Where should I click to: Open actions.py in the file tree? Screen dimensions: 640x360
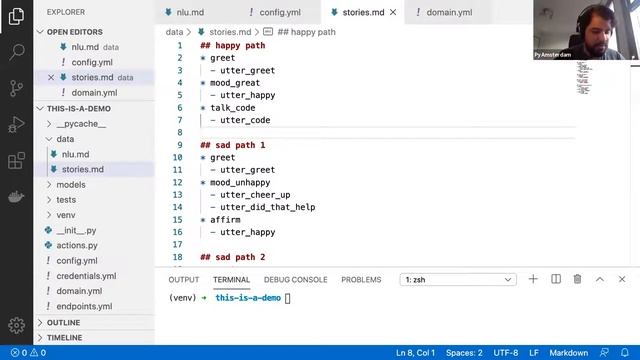click(77, 245)
